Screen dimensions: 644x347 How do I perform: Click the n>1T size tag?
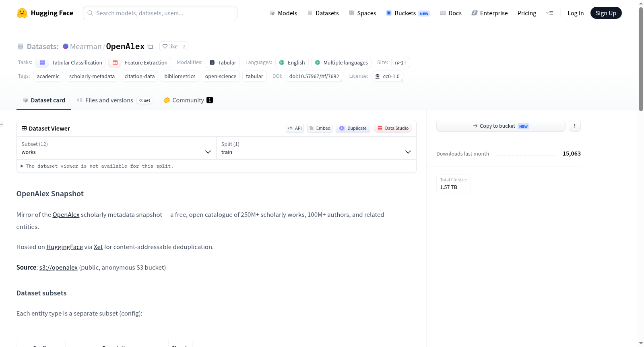coord(400,62)
